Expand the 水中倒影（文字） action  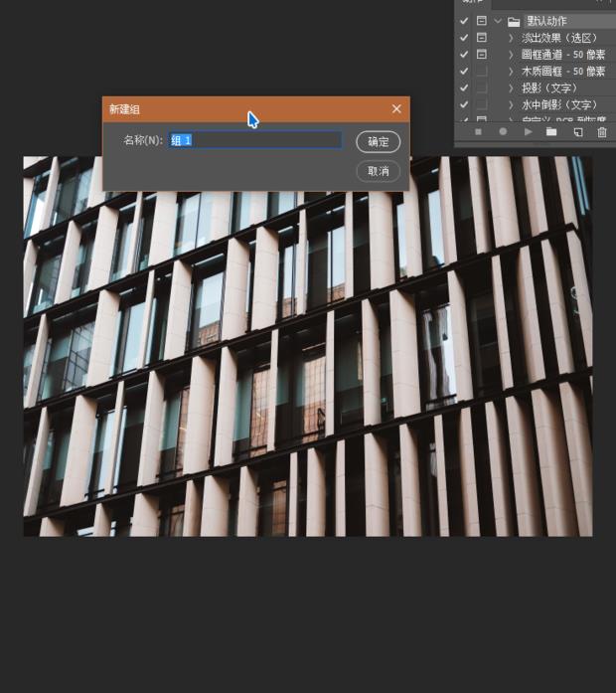(x=511, y=104)
